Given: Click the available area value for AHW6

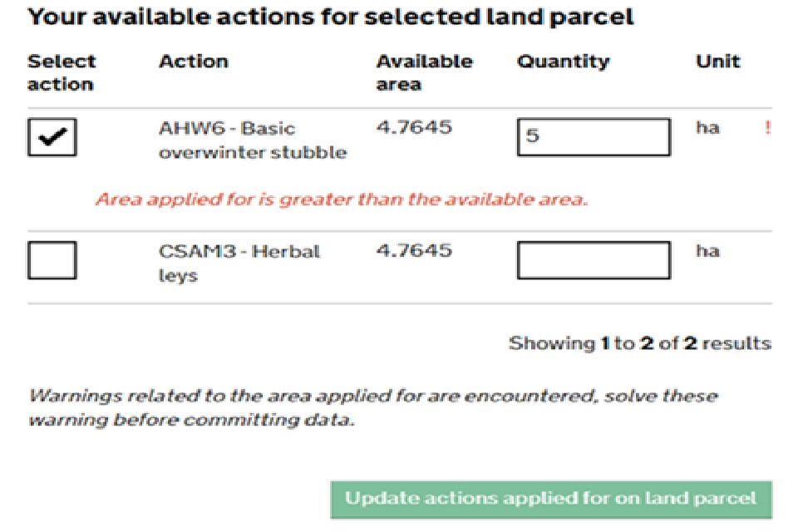Looking at the screenshot, I should point(414,128).
